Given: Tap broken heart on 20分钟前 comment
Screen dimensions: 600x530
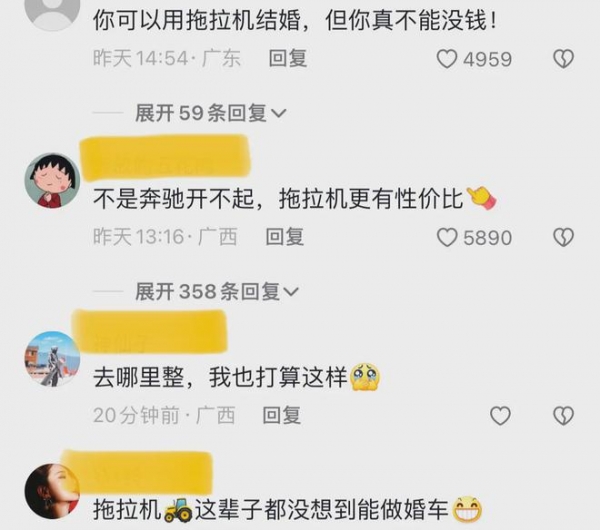Looking at the screenshot, I should tap(564, 416).
